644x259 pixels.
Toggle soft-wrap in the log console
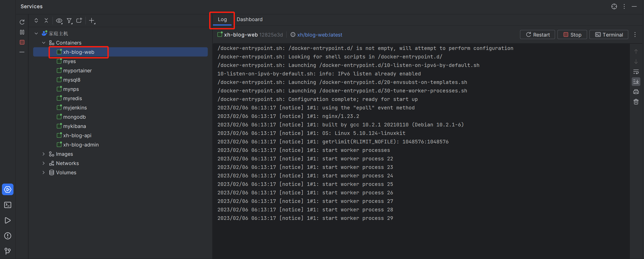[636, 72]
